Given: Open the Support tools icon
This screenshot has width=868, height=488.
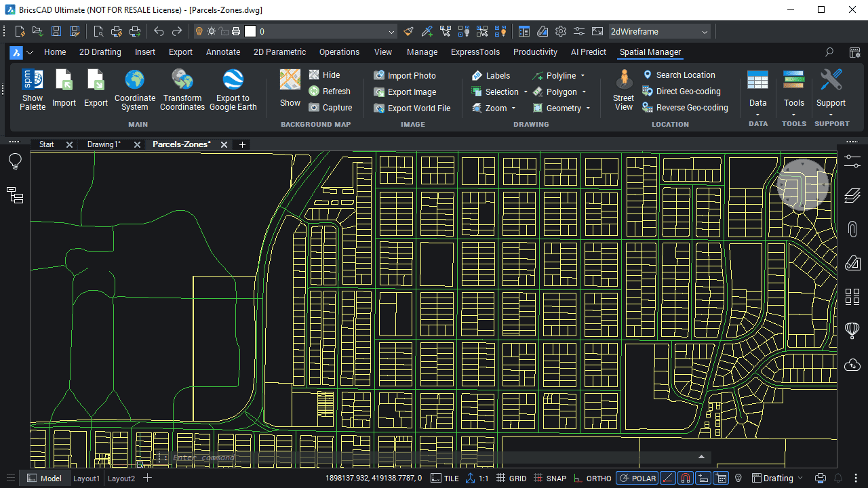Looking at the screenshot, I should point(831,89).
